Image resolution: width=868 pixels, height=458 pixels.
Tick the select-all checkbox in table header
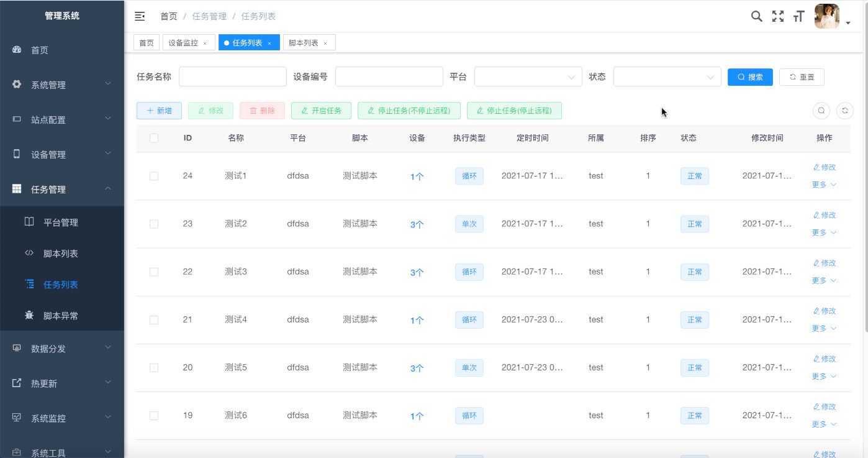tap(154, 138)
